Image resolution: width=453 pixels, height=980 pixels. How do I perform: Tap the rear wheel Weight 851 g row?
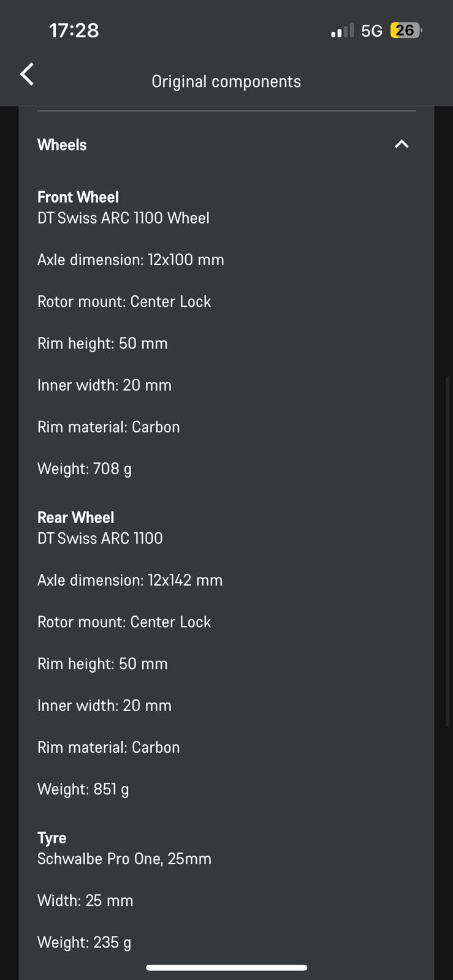83,789
